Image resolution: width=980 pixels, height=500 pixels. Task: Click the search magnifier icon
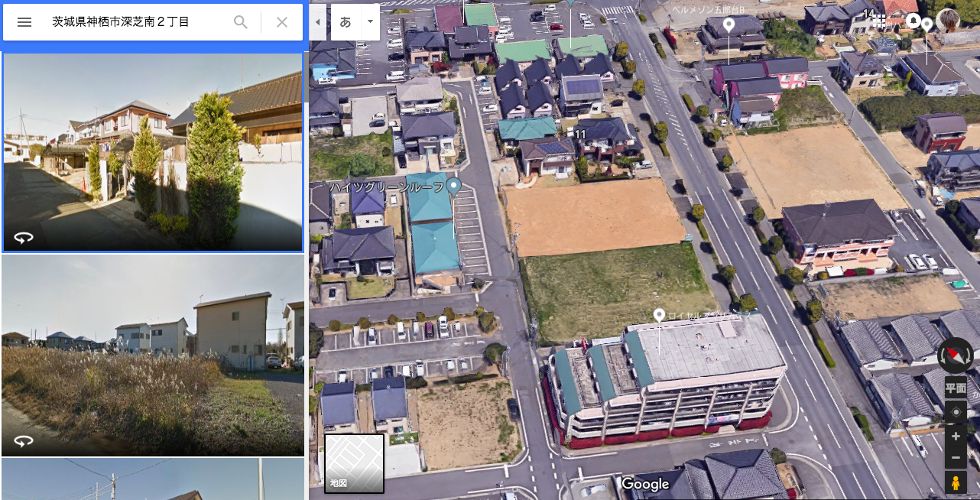tap(241, 22)
